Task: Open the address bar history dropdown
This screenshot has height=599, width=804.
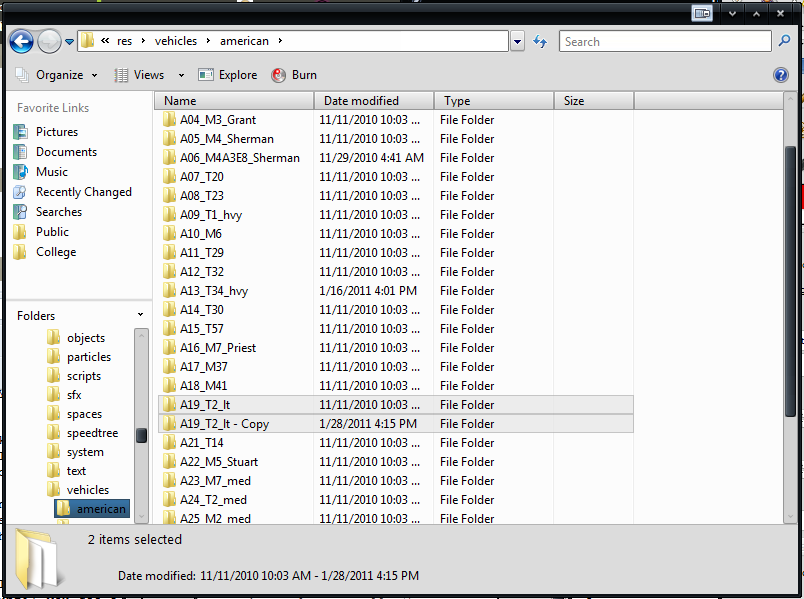Action: (x=517, y=42)
